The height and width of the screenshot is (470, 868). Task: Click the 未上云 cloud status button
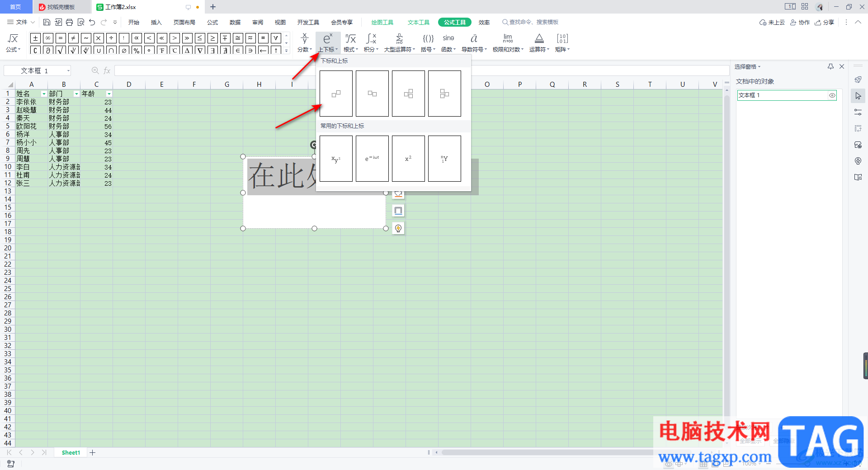pyautogui.click(x=772, y=22)
